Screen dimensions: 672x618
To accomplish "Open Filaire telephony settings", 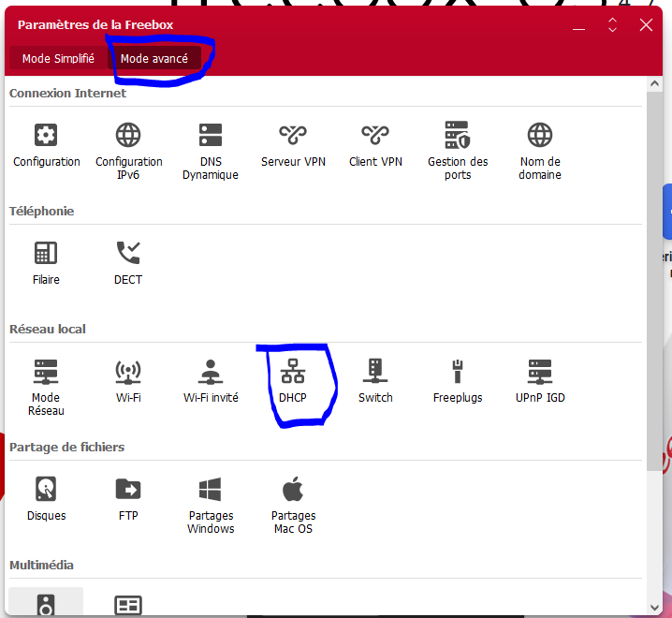I will pos(46,262).
